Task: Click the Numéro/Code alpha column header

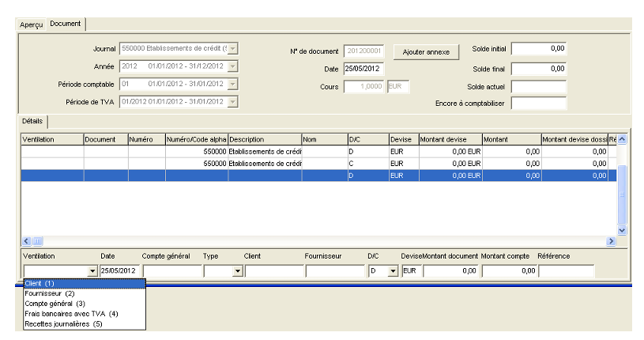Action: click(196, 139)
